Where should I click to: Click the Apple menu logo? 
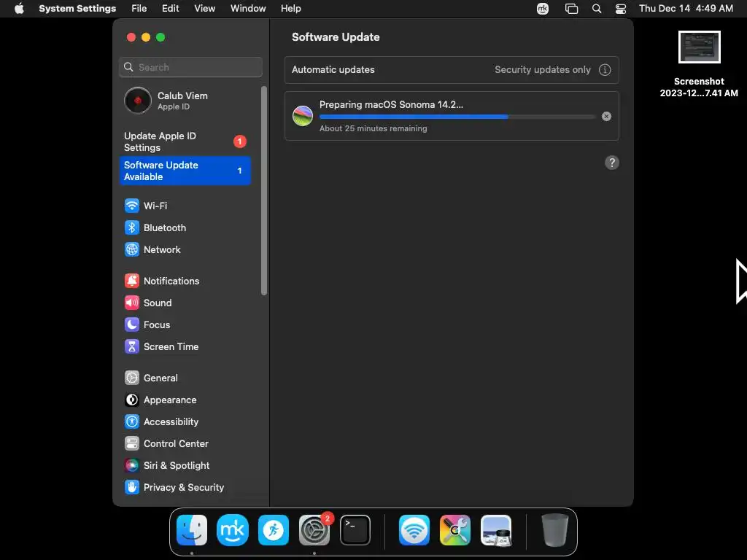coord(19,9)
